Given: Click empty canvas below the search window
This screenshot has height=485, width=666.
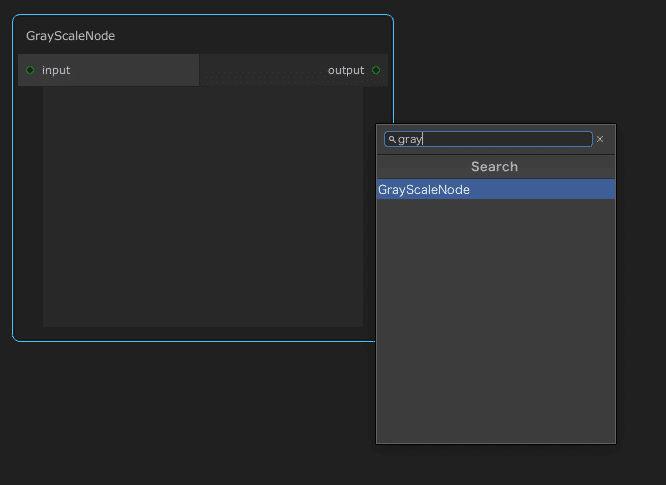Looking at the screenshot, I should coord(496,465).
